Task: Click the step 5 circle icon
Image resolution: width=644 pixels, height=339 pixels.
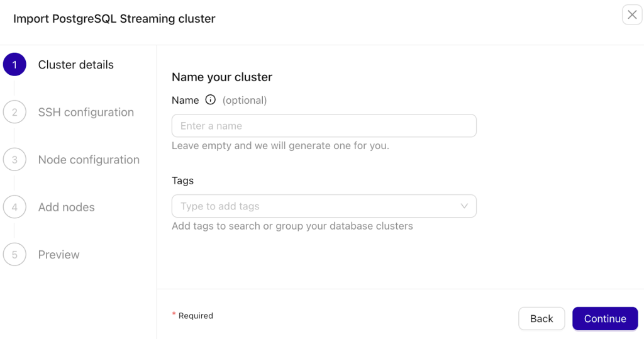Action: [x=14, y=255]
